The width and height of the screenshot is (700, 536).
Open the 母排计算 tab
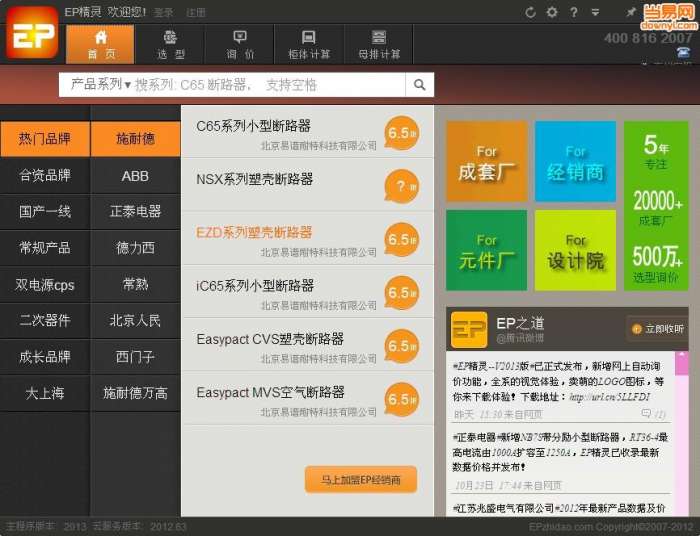379,44
